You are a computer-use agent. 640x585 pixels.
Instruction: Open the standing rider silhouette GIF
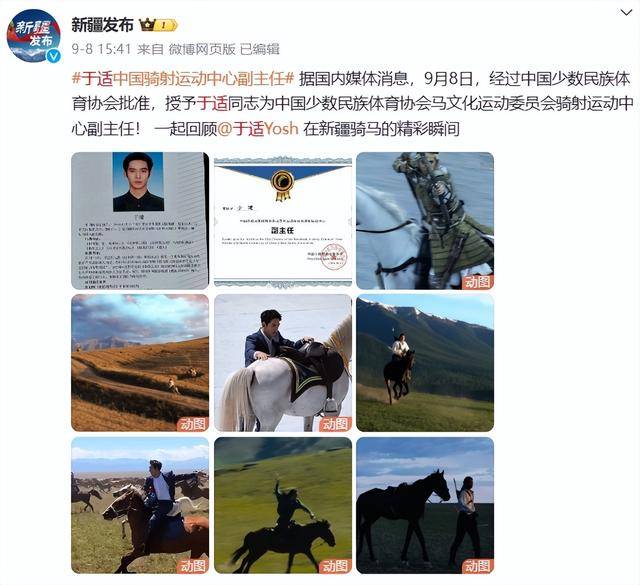click(283, 505)
